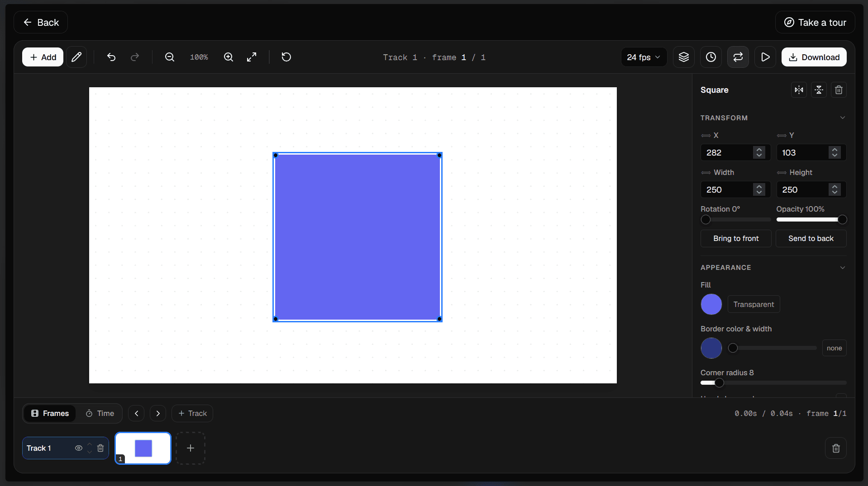Switch to the Time tab
Viewport: 868px width, 486px height.
point(100,413)
